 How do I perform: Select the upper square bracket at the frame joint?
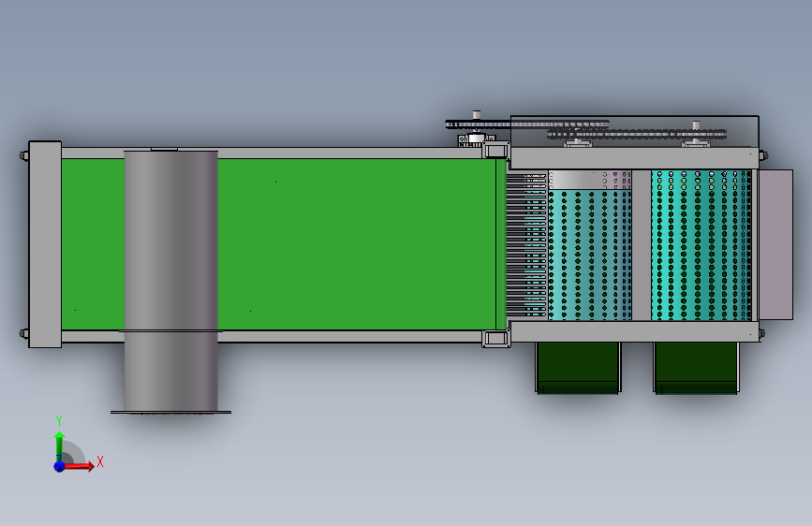pos(495,151)
